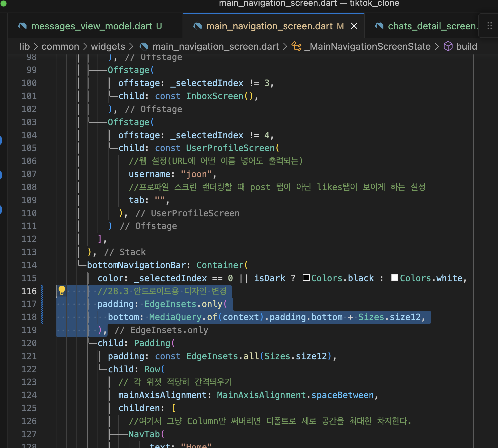Image resolution: width=498 pixels, height=448 pixels.
Task: Click the Dart icon on the chats_detail_screen tab
Action: click(x=379, y=26)
